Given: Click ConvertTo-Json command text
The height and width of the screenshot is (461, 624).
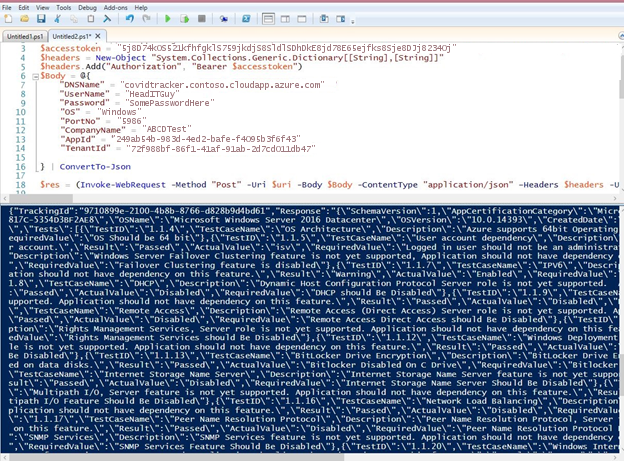Looking at the screenshot, I should click(x=95, y=166).
